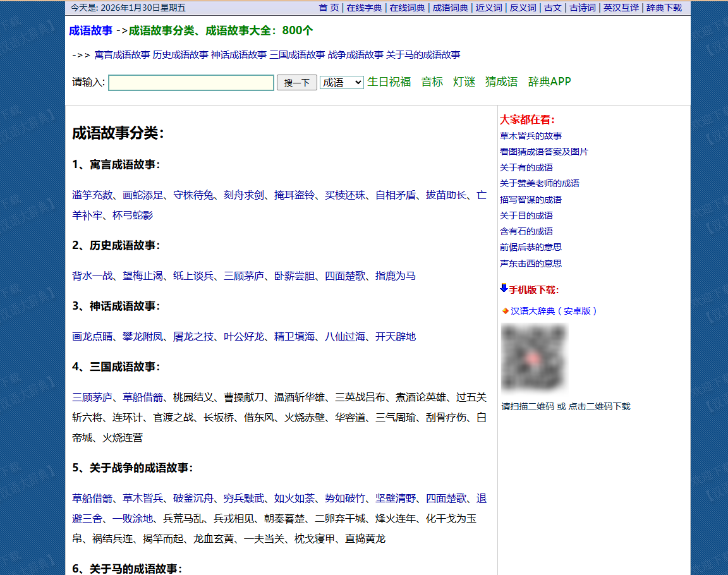Click the 成语故事 breadcrumb heading link
The width and height of the screenshot is (728, 575).
tap(90, 30)
